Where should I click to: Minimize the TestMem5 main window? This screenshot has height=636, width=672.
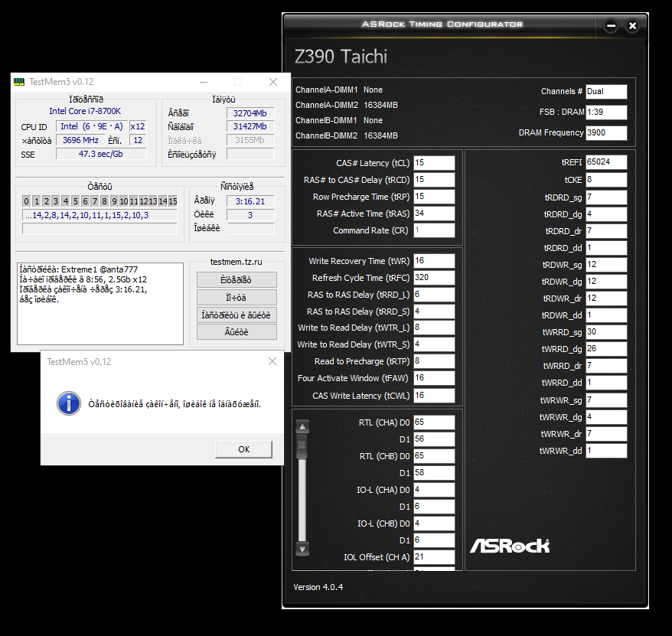click(x=204, y=82)
